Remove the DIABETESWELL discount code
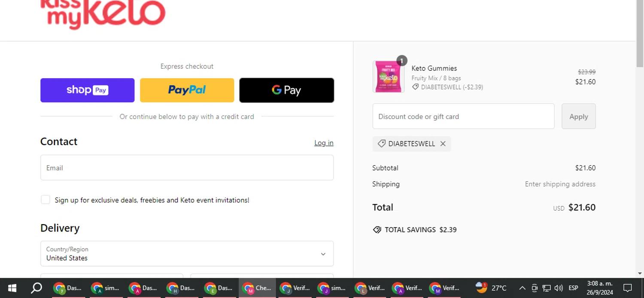 443,144
